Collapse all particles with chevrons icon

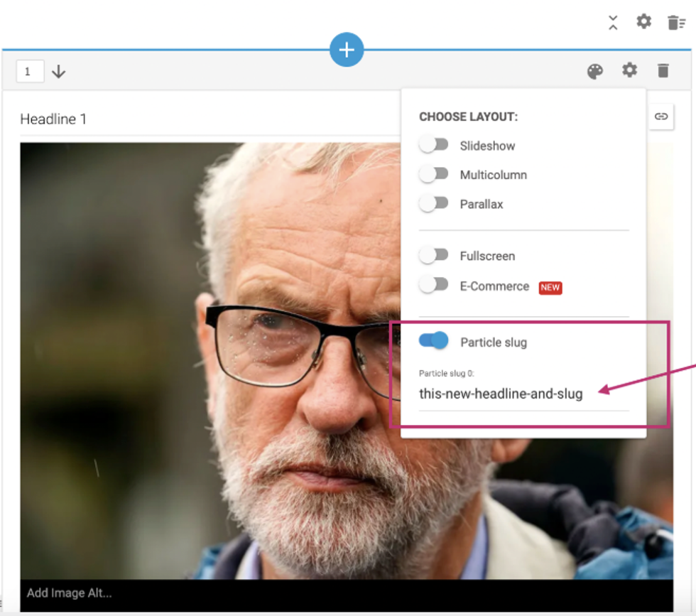pos(613,22)
